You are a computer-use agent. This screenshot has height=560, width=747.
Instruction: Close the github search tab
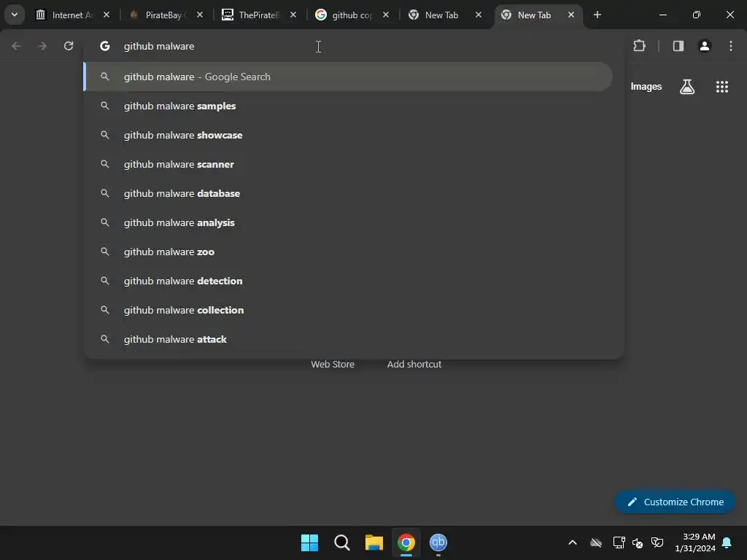click(x=385, y=15)
